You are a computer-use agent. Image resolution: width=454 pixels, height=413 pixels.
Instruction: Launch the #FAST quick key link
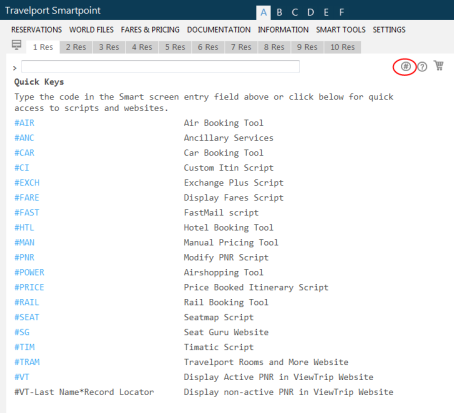point(27,212)
